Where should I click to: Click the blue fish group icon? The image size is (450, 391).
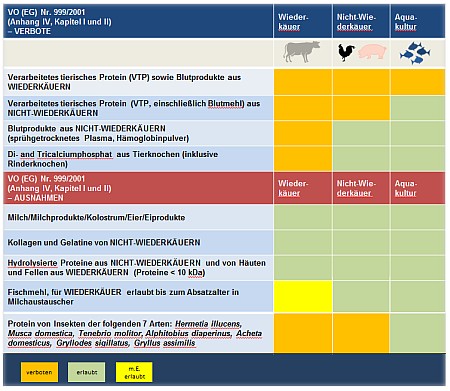coord(415,53)
